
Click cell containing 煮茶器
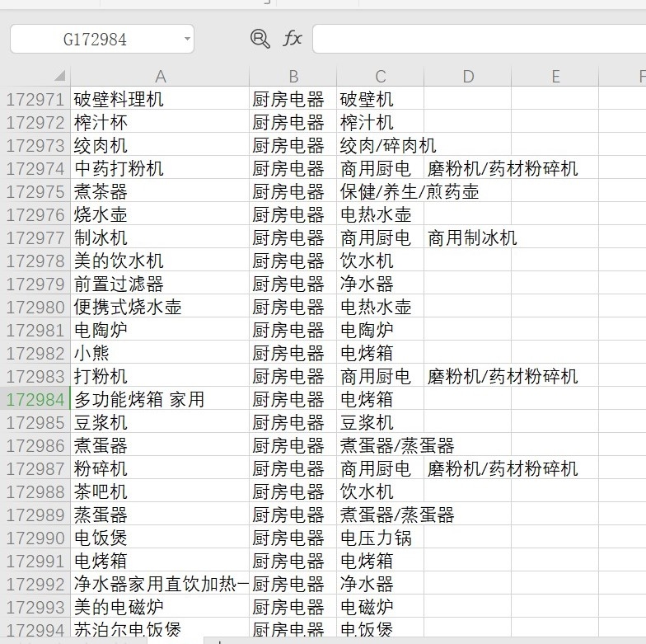[160, 191]
